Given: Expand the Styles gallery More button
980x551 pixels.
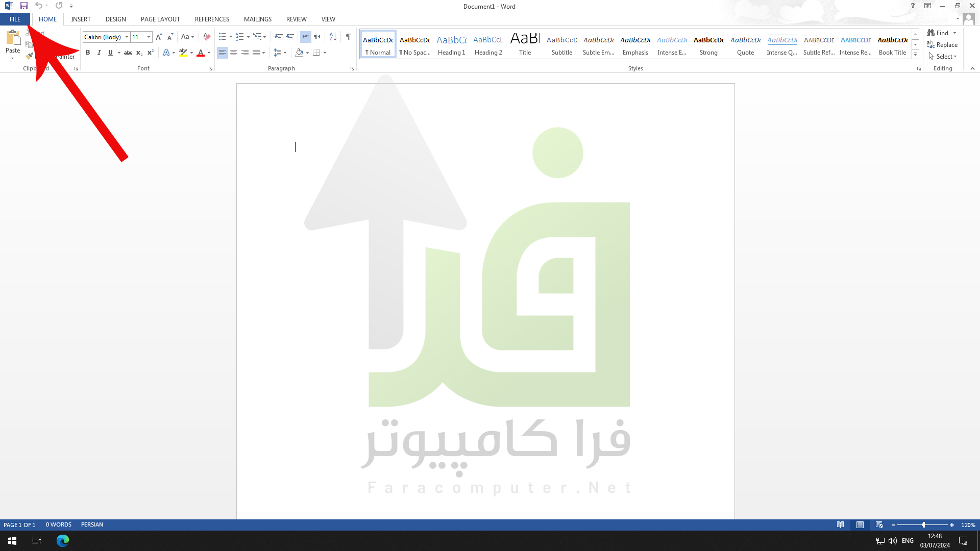Looking at the screenshot, I should [916, 54].
